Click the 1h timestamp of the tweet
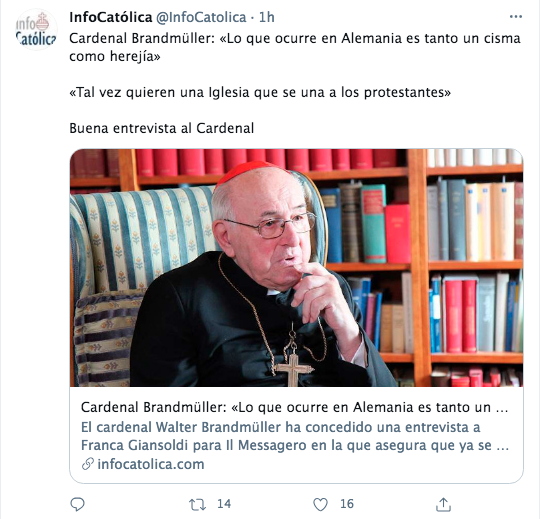The width and height of the screenshot is (541, 519). pos(267,17)
